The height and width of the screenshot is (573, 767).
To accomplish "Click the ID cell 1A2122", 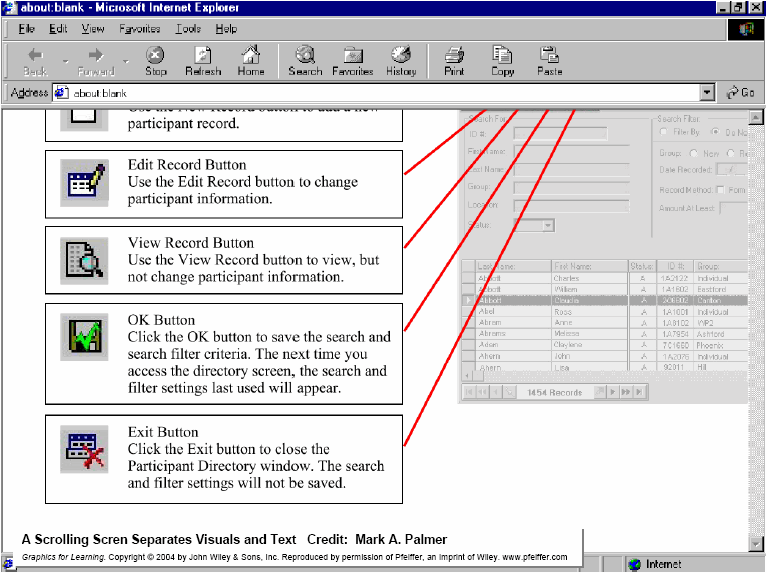I will (675, 278).
